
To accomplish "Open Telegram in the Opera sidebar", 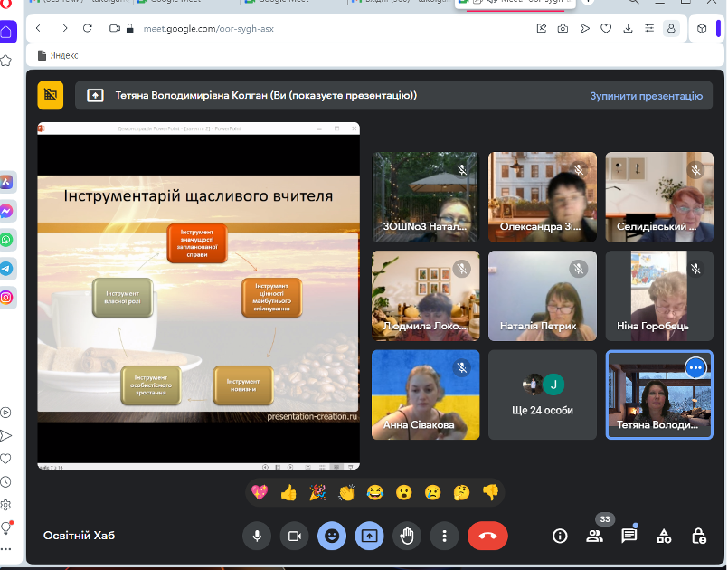I will click(6, 269).
